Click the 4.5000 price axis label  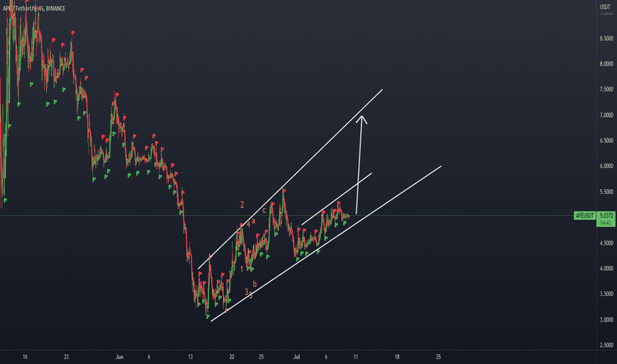[x=606, y=243]
